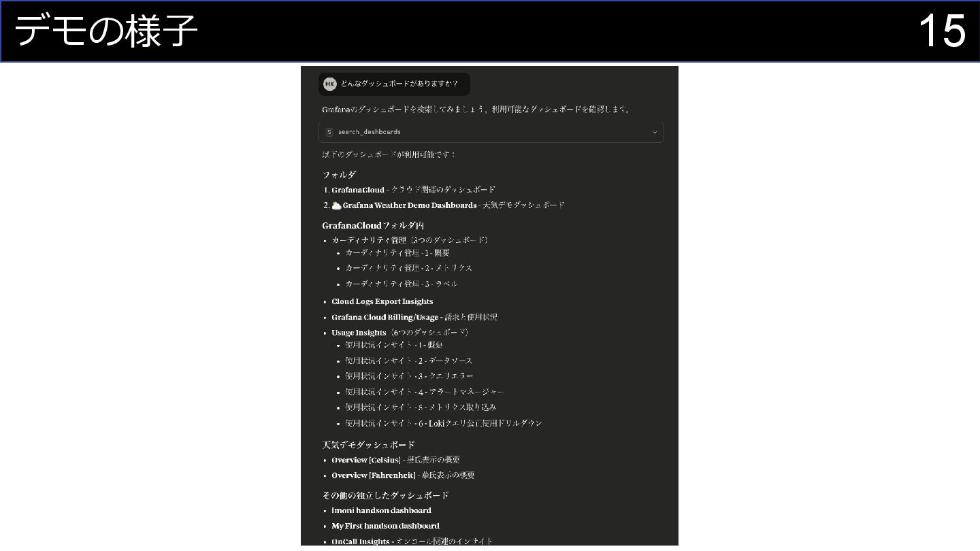Click Overview [Celsius] dashboard entry
This screenshot has height=551, width=980.
click(x=366, y=460)
